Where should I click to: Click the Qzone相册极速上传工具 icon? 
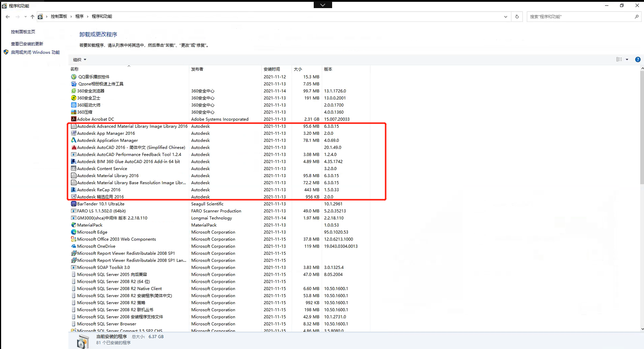(x=74, y=84)
